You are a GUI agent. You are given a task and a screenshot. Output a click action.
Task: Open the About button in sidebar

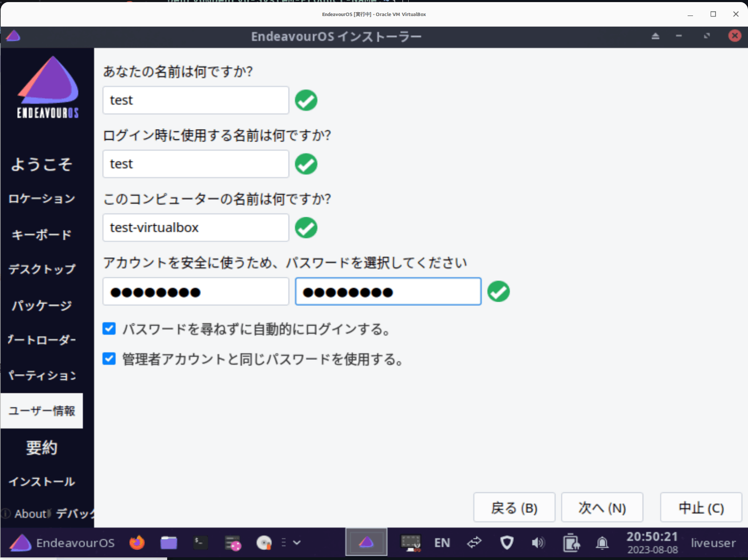[25, 514]
